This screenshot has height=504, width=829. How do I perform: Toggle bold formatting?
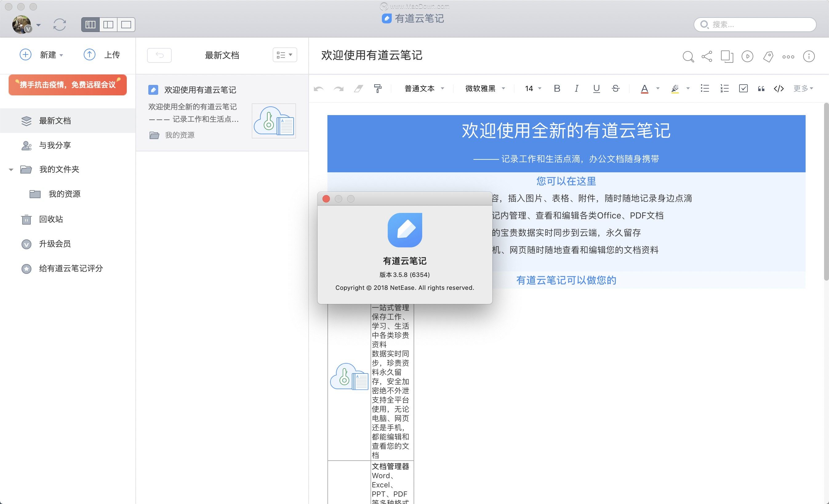557,89
